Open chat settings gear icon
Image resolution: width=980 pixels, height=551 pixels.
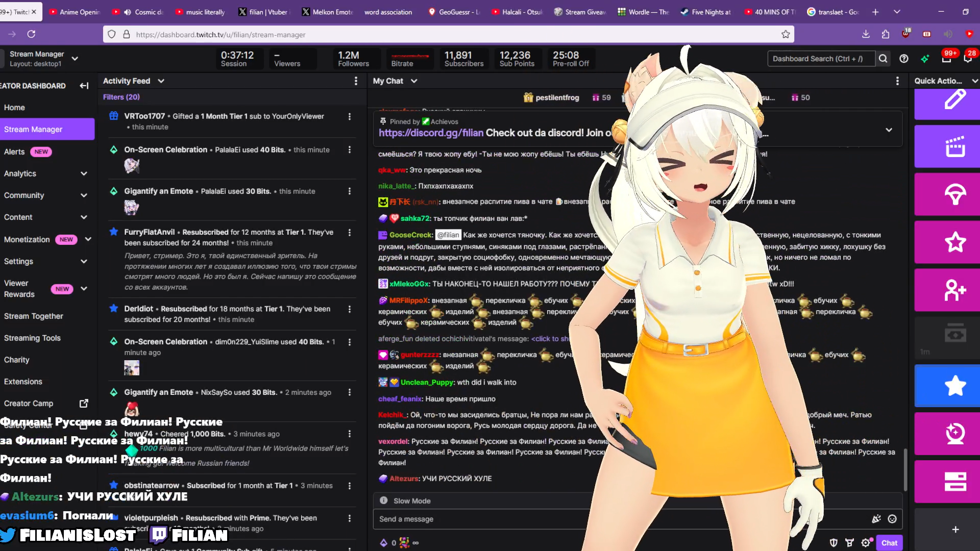[x=866, y=543]
